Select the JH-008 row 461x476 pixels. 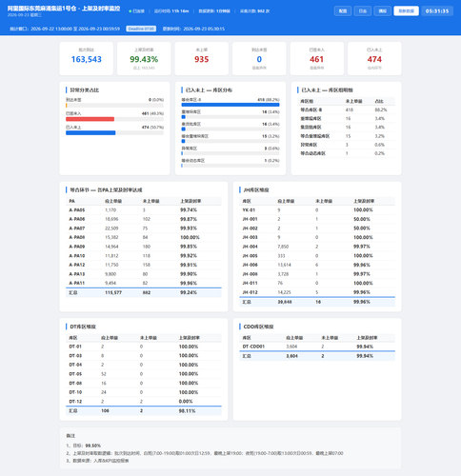tap(317, 274)
